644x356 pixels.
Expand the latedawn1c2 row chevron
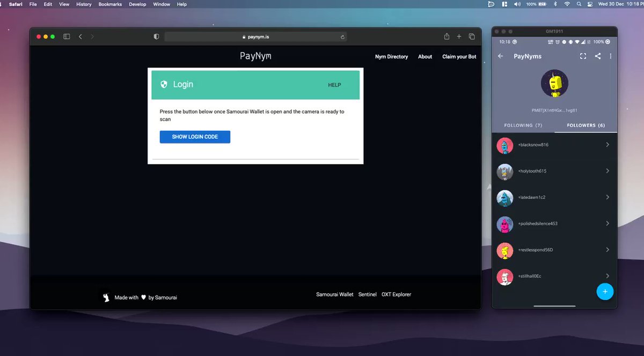(x=608, y=197)
